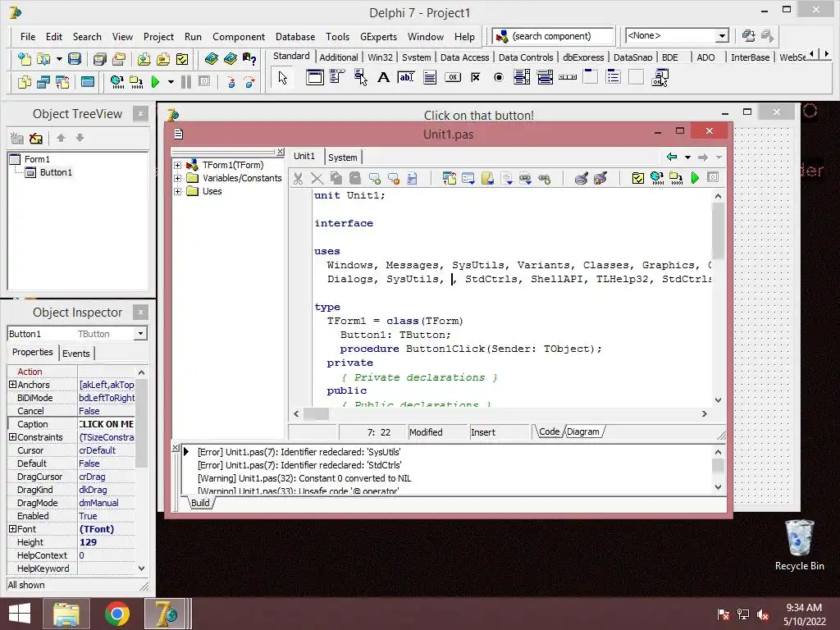Open the File menu

pos(28,37)
